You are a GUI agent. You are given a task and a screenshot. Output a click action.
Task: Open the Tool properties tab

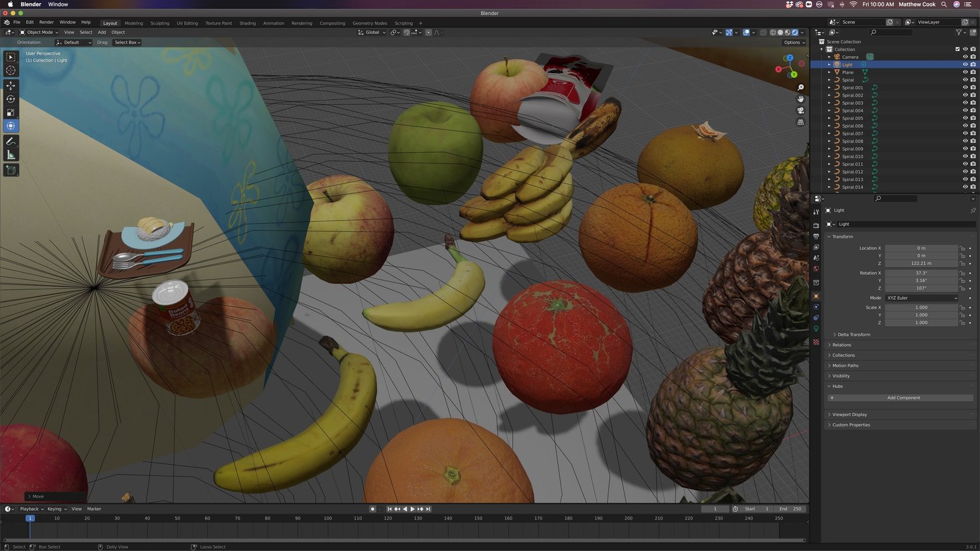click(816, 212)
